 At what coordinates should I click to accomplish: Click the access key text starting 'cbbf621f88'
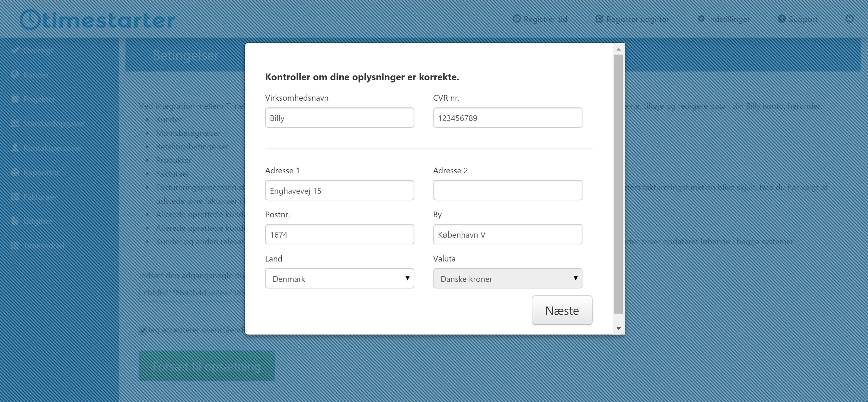pyautogui.click(x=194, y=292)
